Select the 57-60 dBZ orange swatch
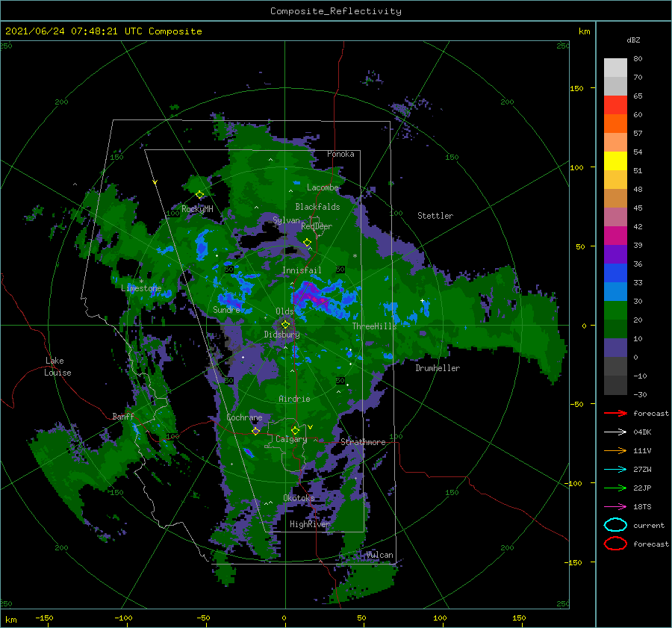Screen dimensions: 672x628 pos(615,124)
